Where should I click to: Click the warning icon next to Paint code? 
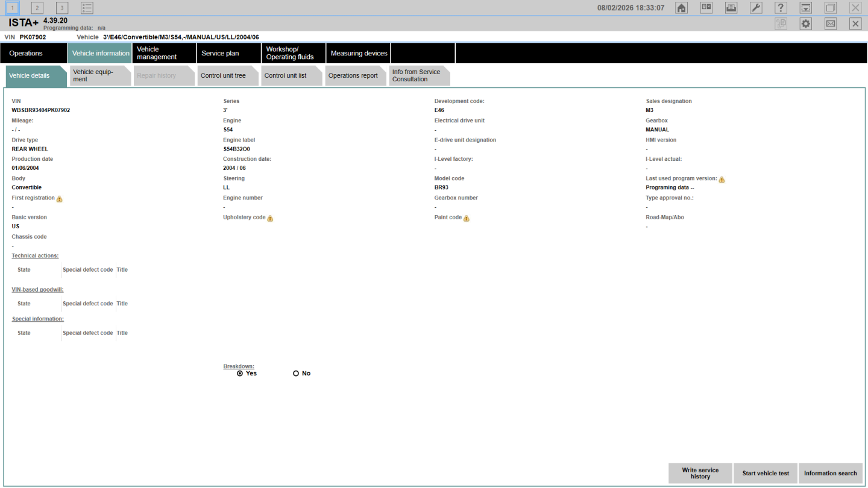[x=466, y=218]
